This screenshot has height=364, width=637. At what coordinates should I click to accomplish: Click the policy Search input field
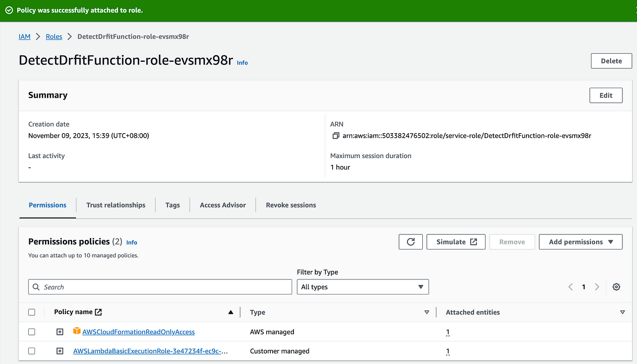click(x=160, y=287)
